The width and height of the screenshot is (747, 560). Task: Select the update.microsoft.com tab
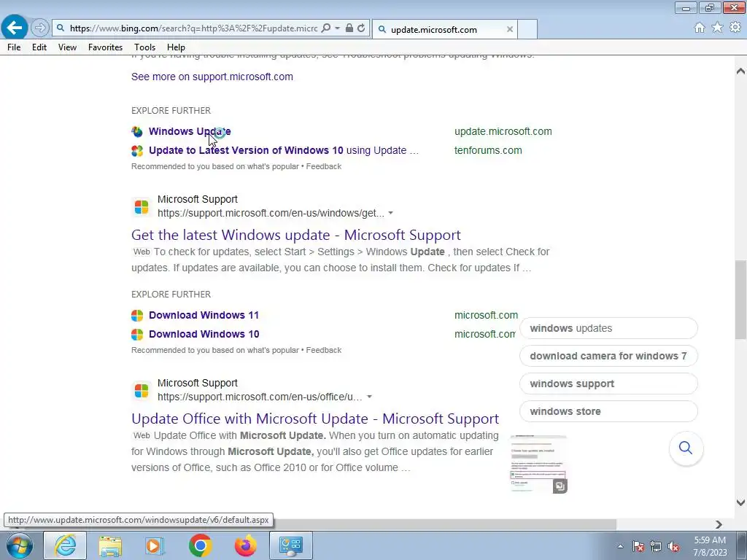[444, 29]
